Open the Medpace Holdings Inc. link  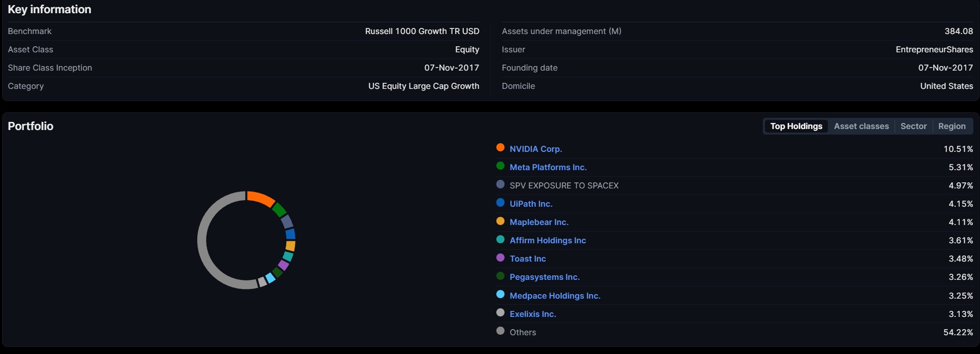tap(555, 296)
